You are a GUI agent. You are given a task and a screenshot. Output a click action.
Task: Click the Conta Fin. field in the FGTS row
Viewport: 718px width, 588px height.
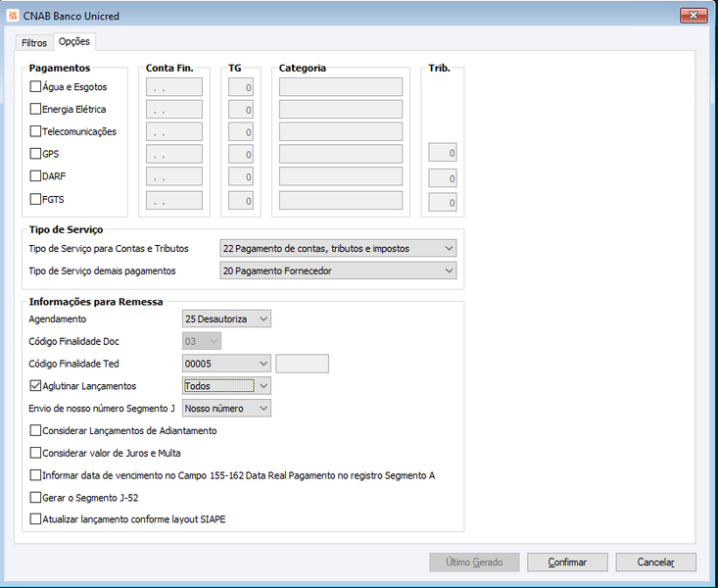[x=174, y=201]
